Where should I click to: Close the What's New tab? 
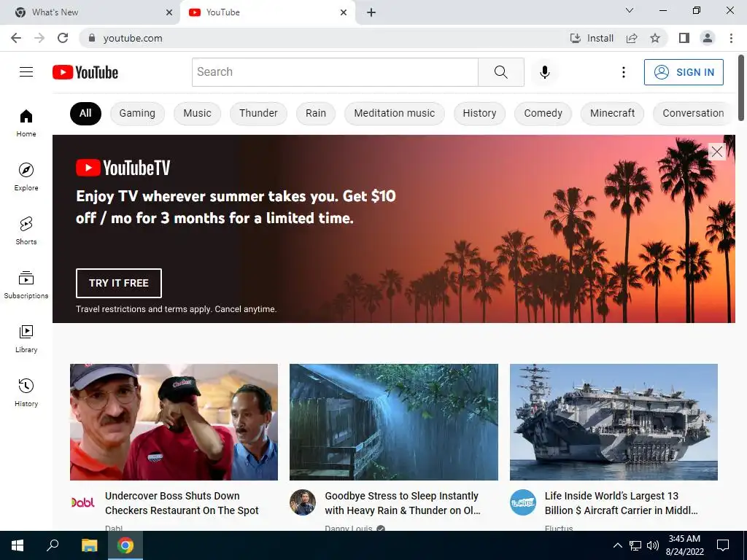click(169, 12)
